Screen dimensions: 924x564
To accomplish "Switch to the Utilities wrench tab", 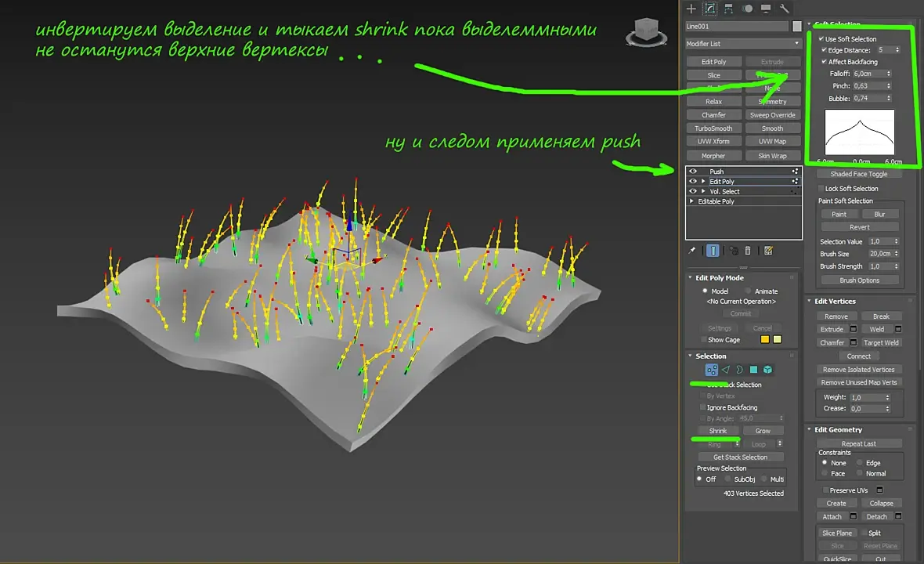I will click(785, 9).
